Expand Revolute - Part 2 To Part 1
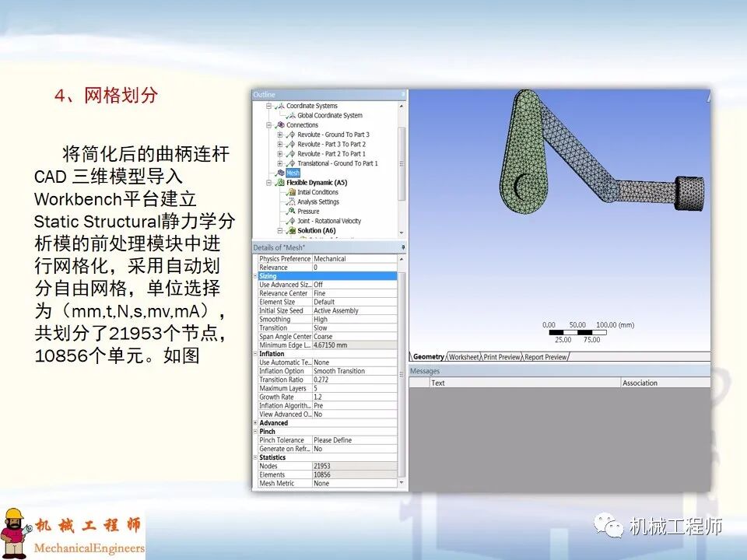The width and height of the screenshot is (747, 560). (280, 154)
